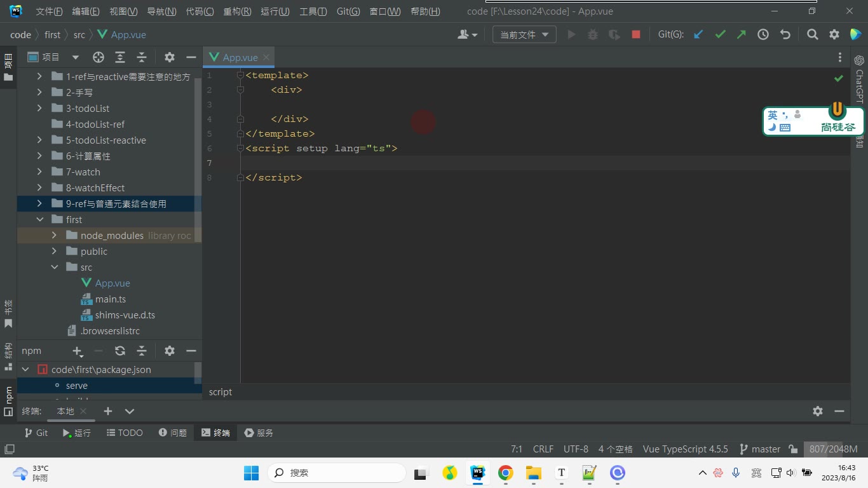This screenshot has width=868, height=488.
Task: Commit changes with the green checkmark icon
Action: [x=720, y=35]
